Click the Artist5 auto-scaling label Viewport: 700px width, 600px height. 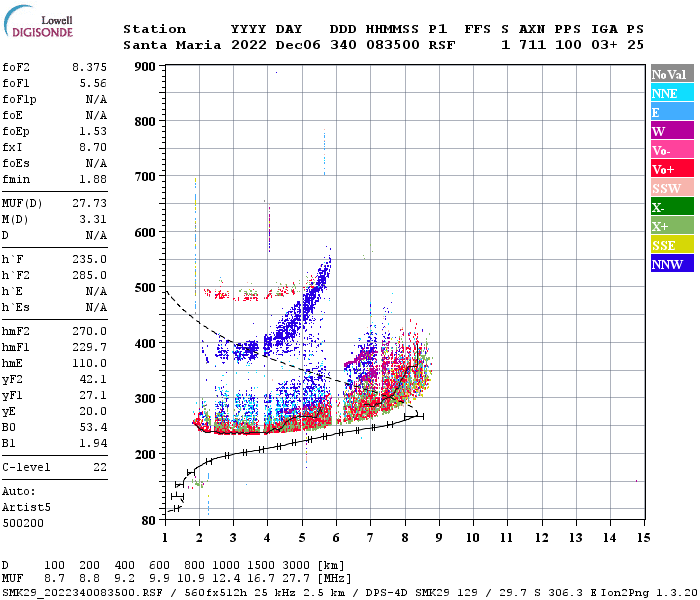(26, 508)
